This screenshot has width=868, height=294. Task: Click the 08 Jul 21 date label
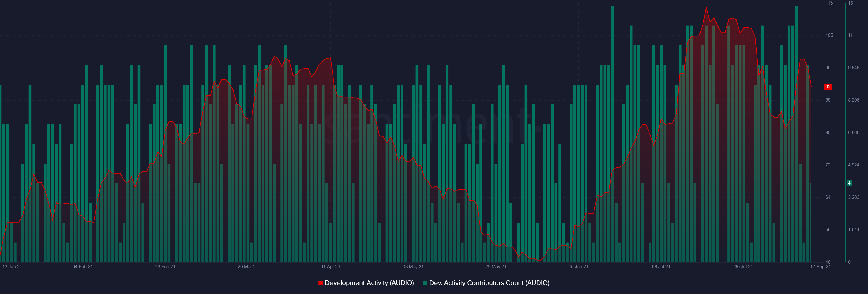coord(661,267)
